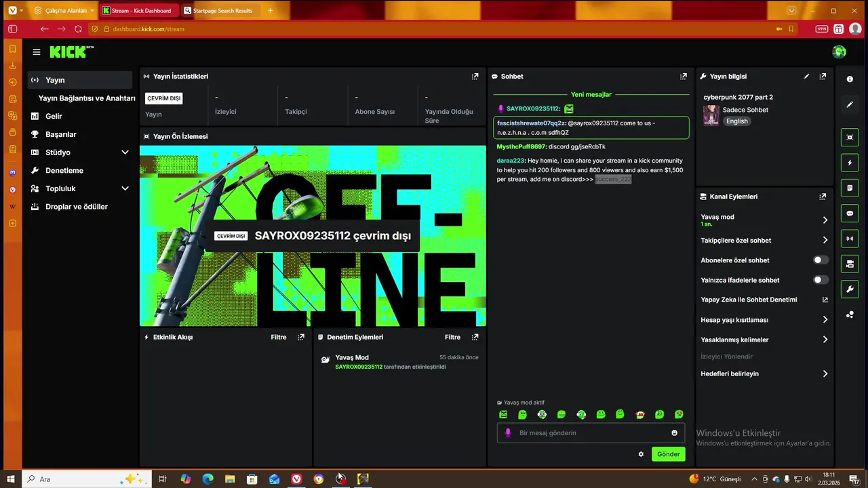
Task: Open Yasaklanmış kelimeler options chevron
Action: [x=825, y=340]
